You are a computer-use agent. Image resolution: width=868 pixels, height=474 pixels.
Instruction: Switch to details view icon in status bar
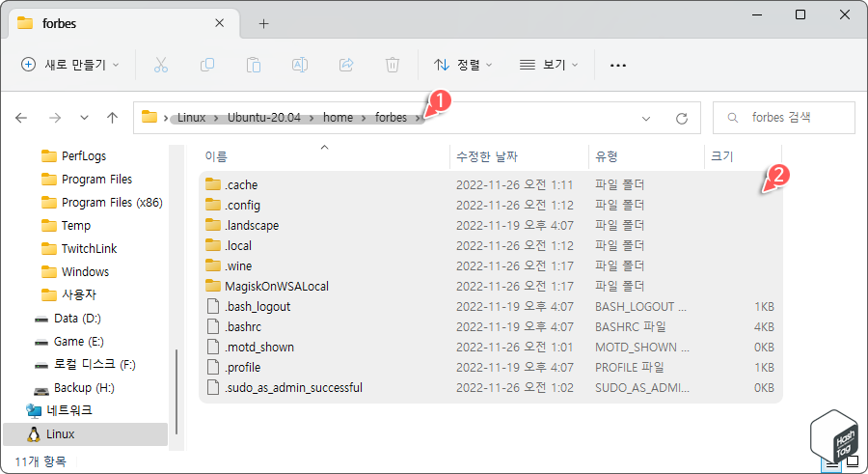(831, 463)
